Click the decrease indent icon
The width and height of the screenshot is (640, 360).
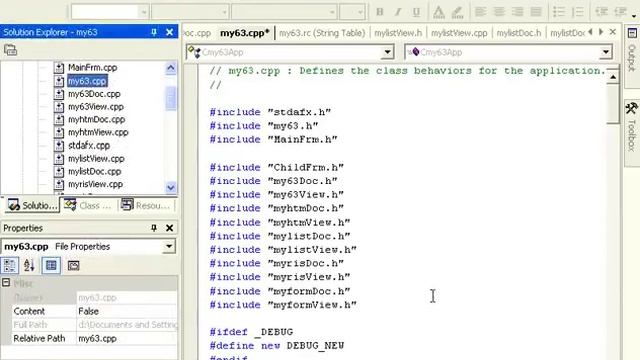[x=602, y=12]
